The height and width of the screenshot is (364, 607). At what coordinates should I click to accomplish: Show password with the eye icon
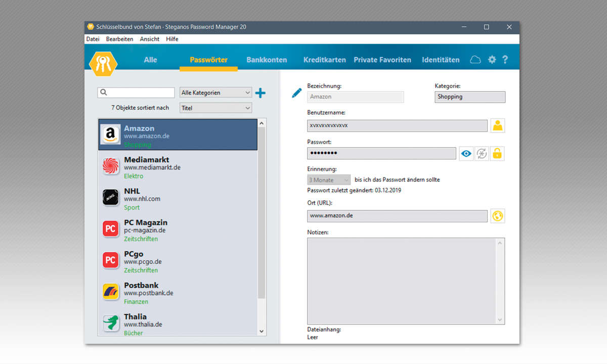click(466, 154)
